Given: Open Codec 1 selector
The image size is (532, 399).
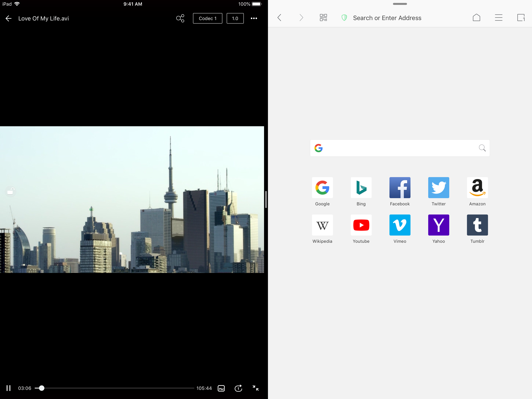Looking at the screenshot, I should pos(208,18).
